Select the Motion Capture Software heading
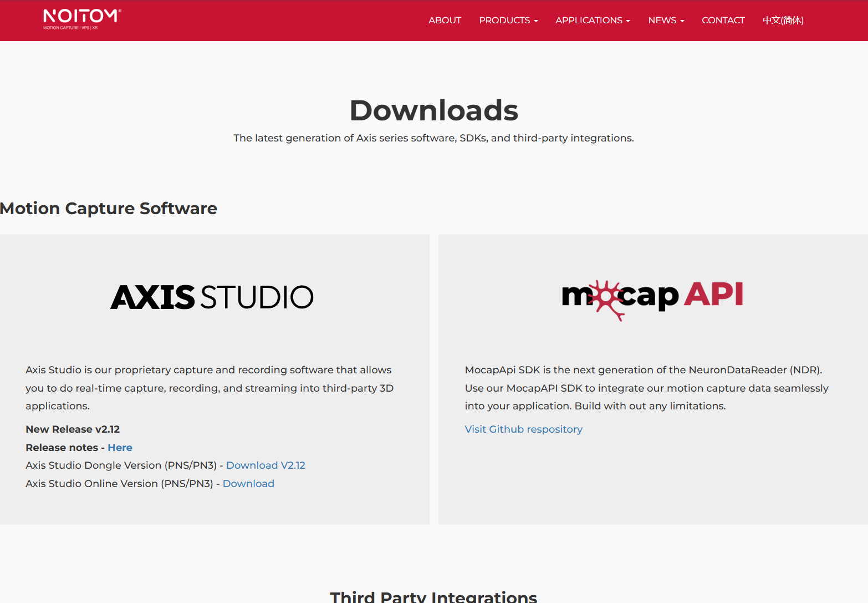 109,209
